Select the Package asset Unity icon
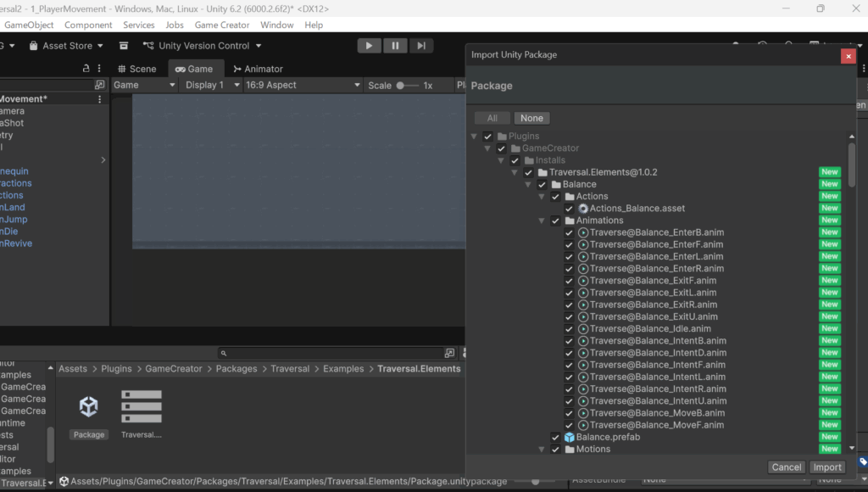 89,407
